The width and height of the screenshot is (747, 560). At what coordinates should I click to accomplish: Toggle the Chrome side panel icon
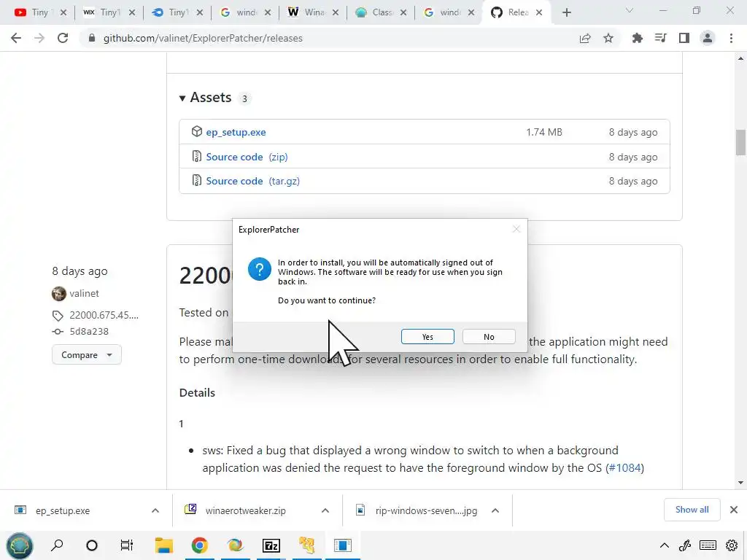pyautogui.click(x=684, y=38)
